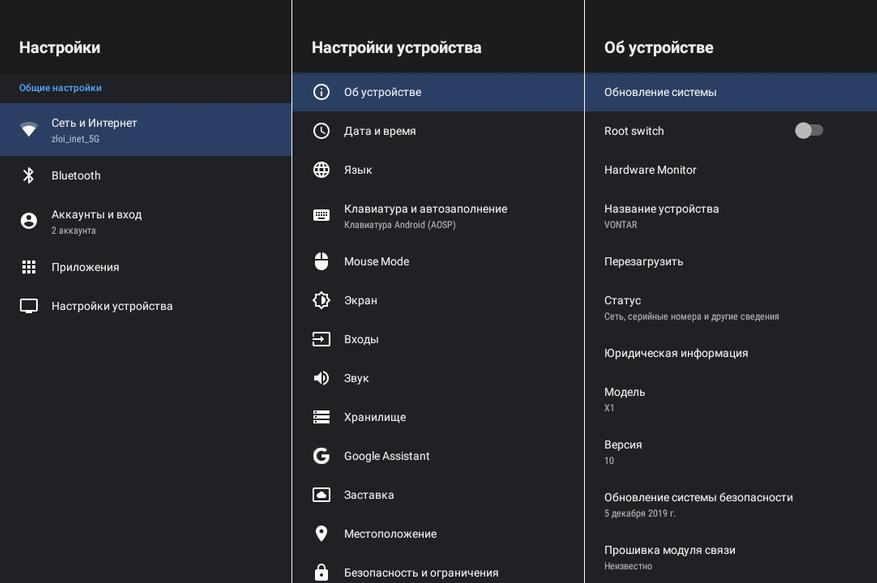Click the globe icon for Язык
Image resolution: width=877 pixels, height=583 pixels.
pyautogui.click(x=321, y=170)
